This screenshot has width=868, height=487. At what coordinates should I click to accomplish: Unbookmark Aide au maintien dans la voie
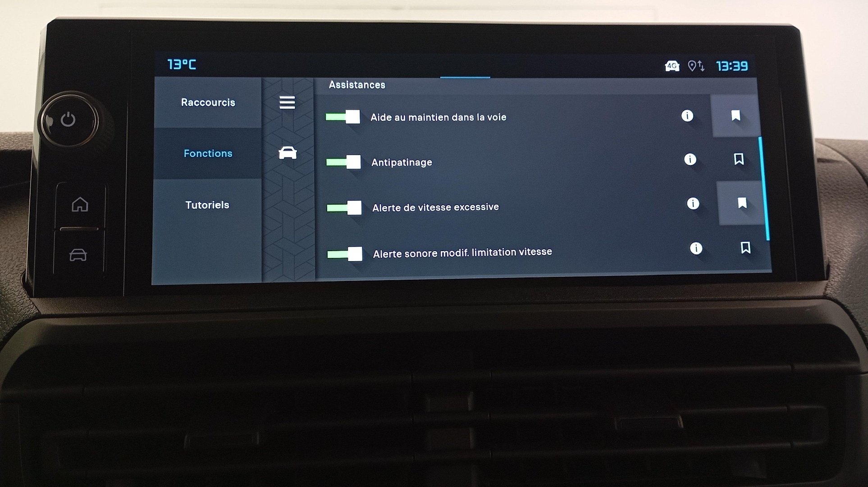click(736, 116)
